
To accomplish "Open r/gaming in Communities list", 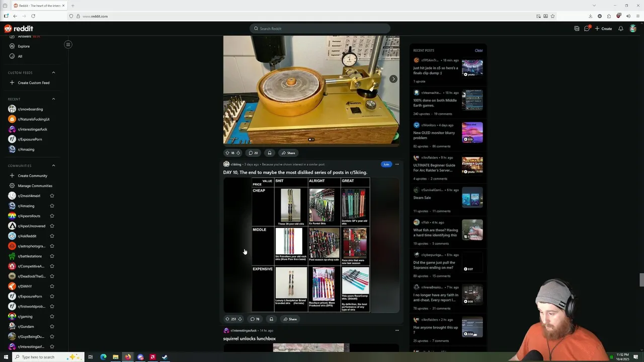I will coord(25,316).
